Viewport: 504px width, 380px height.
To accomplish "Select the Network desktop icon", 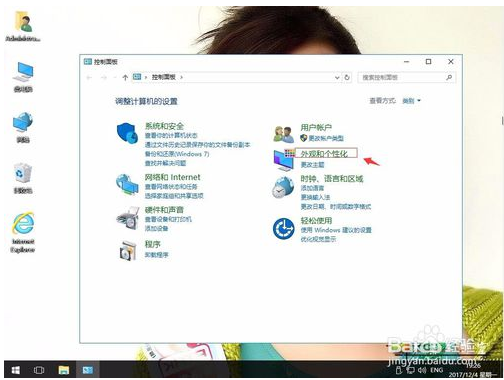I will click(23, 127).
